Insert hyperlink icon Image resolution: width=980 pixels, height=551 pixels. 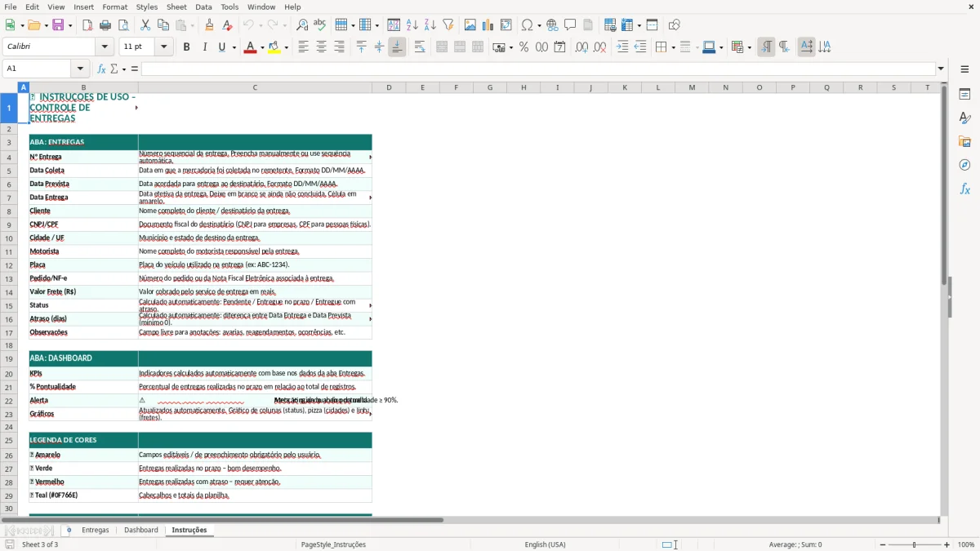(552, 25)
